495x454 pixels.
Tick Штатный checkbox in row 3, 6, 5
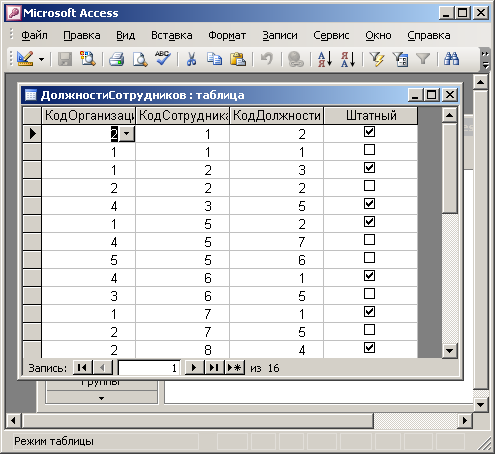369,294
